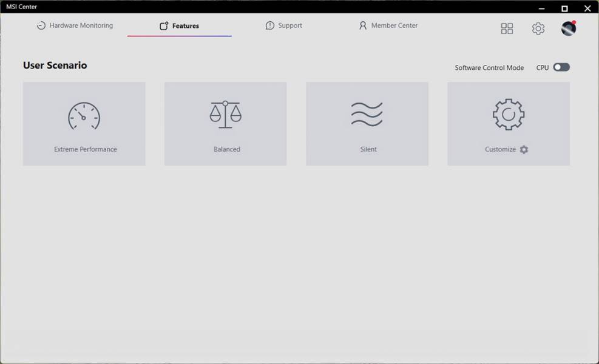Click the Extreme Performance label
This screenshot has width=599, height=364.
coord(85,149)
